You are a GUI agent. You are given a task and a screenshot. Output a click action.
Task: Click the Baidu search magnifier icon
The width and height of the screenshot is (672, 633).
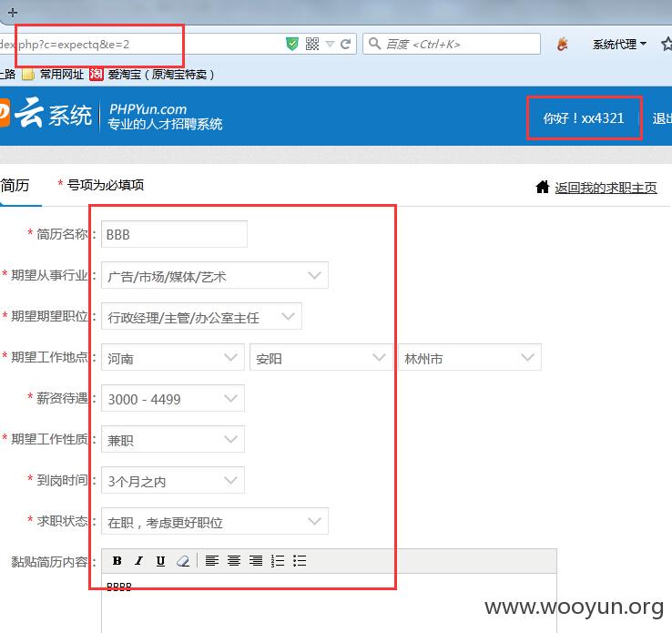374,44
